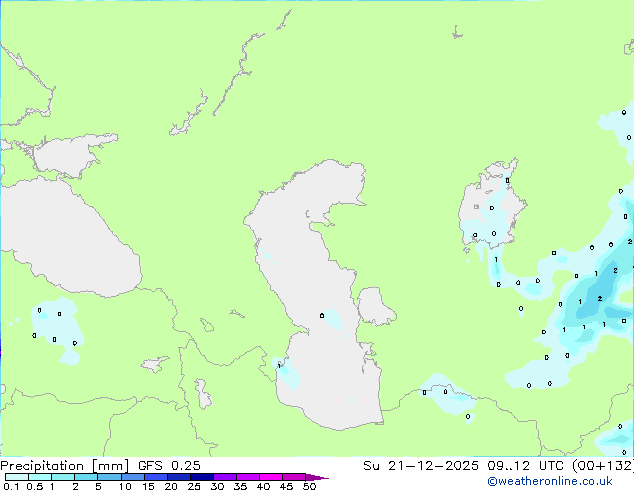
Task: Click the Caspian Sea on the map
Action: 319,291
